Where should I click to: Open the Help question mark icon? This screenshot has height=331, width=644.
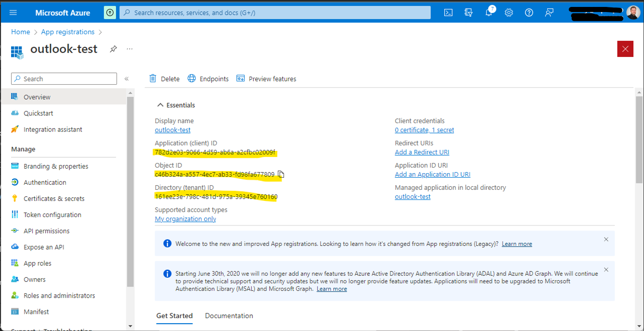pos(529,12)
